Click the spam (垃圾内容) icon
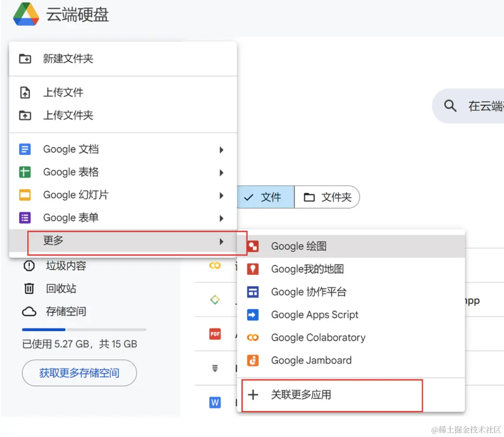The image size is (504, 437). tap(29, 266)
